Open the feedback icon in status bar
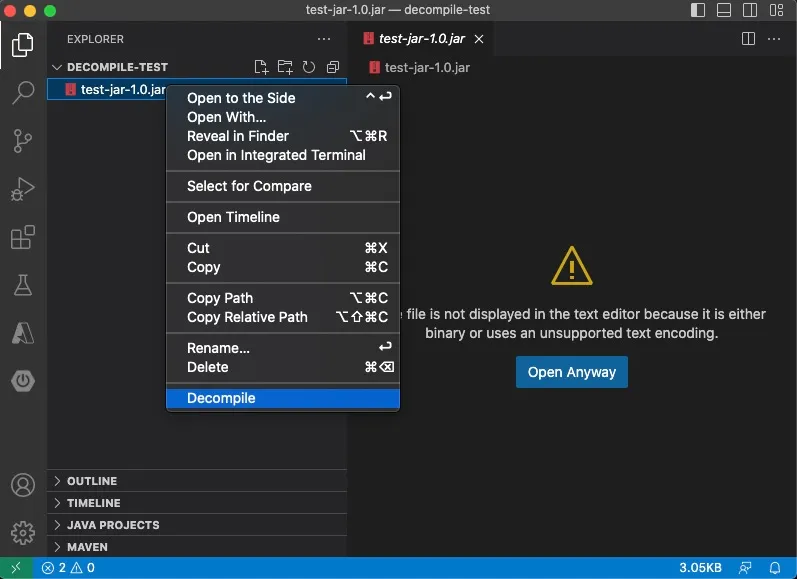This screenshot has width=797, height=579. pos(745,568)
